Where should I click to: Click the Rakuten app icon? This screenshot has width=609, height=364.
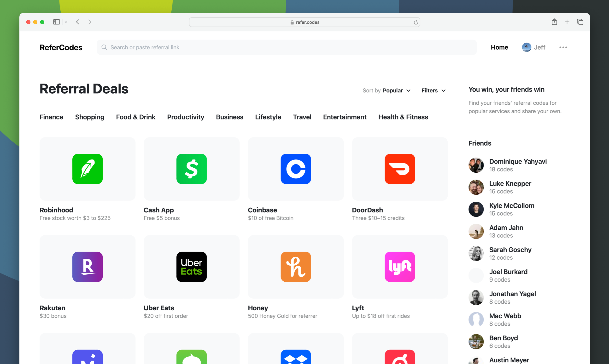(87, 266)
